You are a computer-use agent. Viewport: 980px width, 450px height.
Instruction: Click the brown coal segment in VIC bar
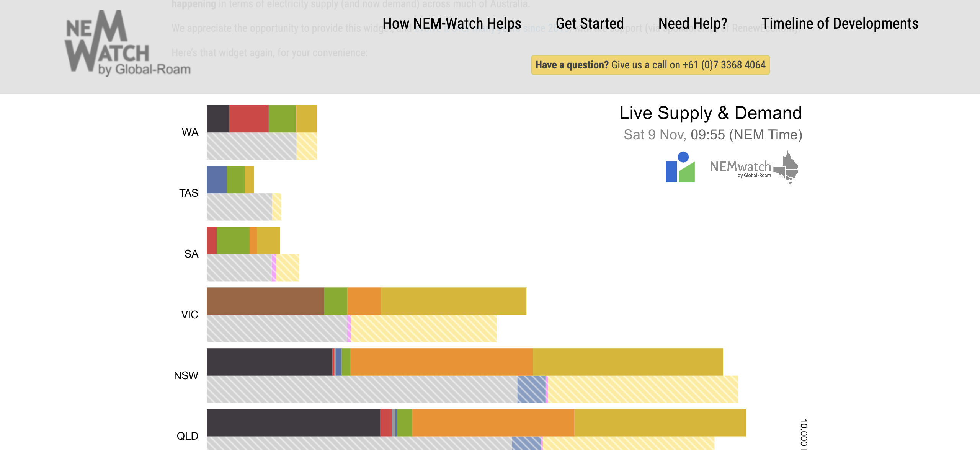pyautogui.click(x=265, y=301)
